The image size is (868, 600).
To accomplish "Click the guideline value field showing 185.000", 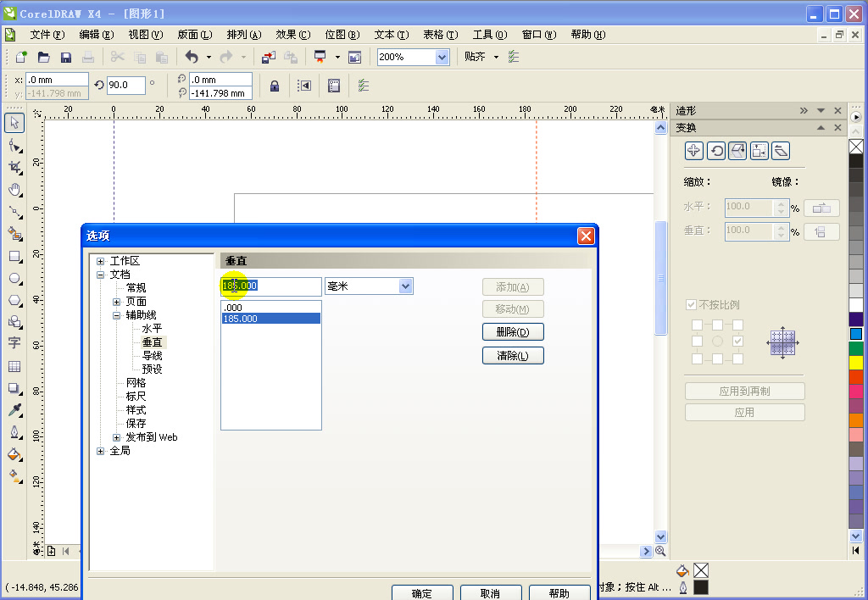I will [x=270, y=286].
